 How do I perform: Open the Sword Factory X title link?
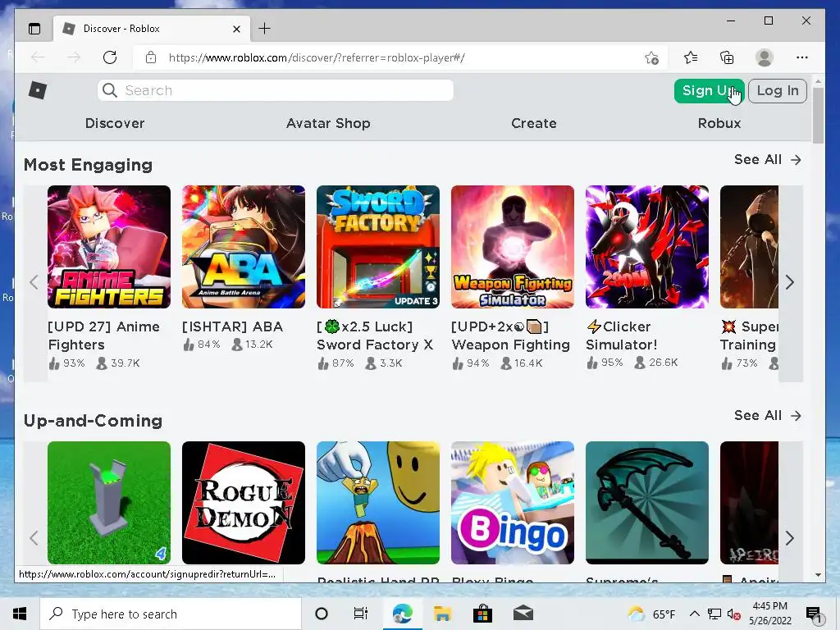point(375,336)
